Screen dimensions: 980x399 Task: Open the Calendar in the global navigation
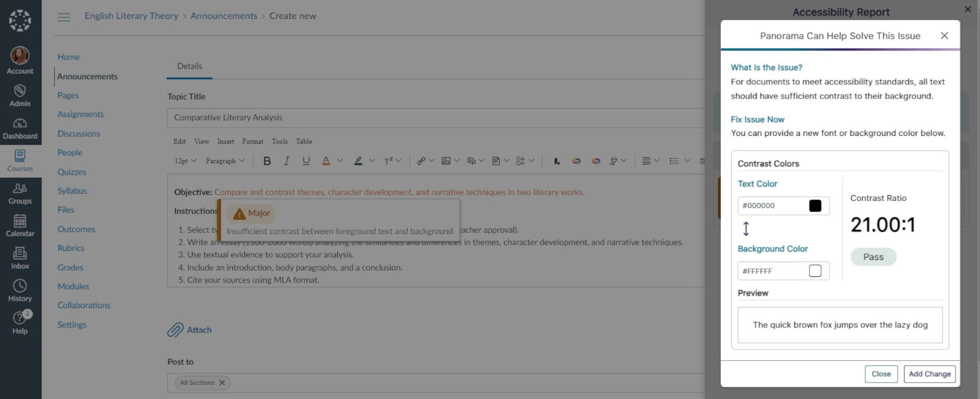point(20,226)
